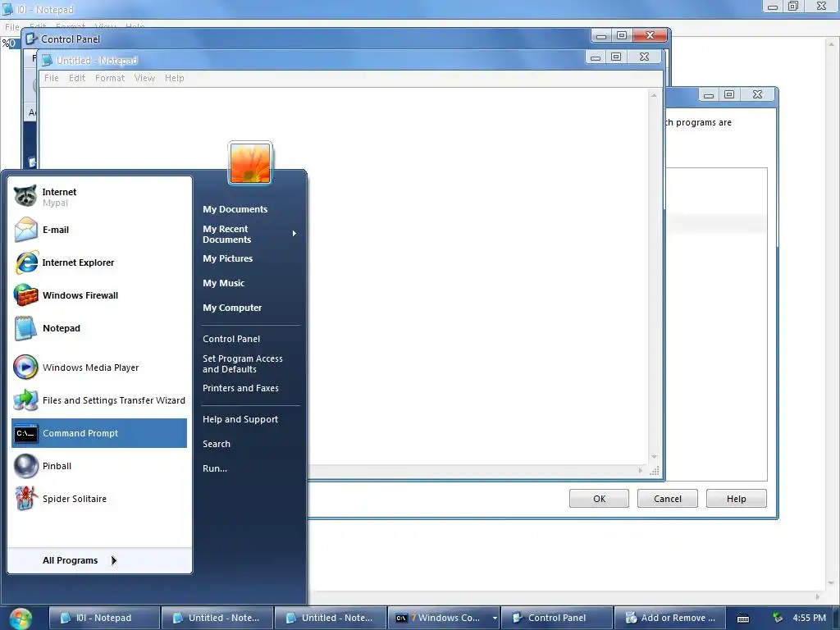Open Command Prompt icon in Start menu

point(25,433)
